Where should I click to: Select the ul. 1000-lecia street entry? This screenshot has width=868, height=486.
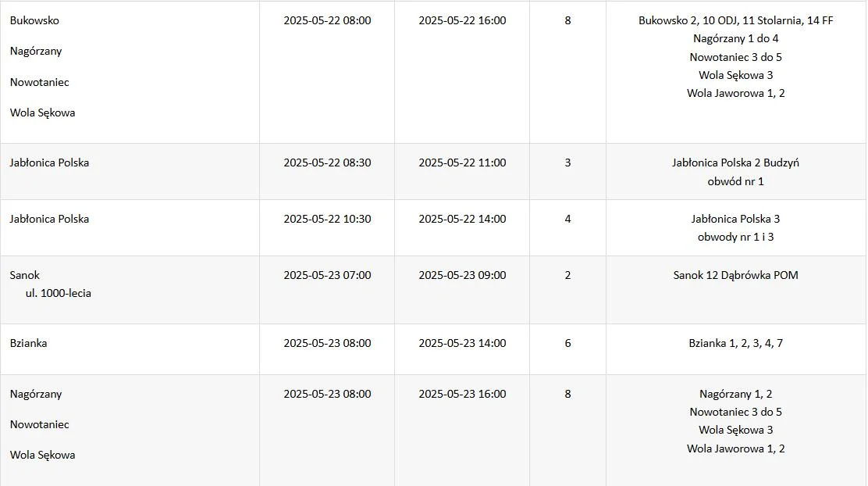pos(58,293)
